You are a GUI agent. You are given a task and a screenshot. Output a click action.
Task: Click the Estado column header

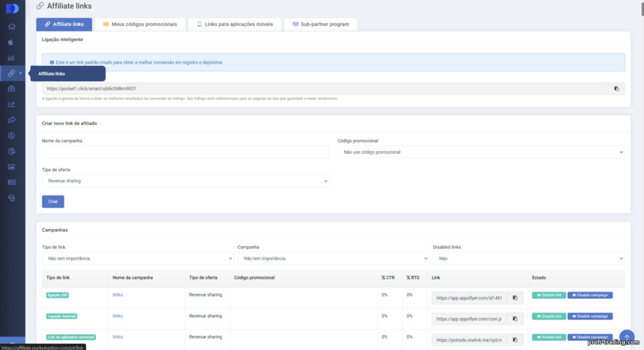(539, 277)
